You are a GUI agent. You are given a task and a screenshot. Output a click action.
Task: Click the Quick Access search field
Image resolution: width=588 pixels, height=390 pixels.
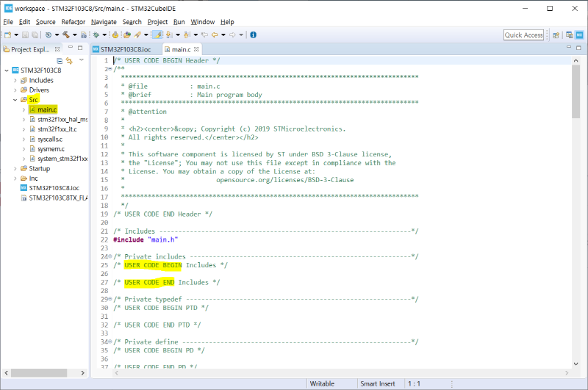[x=523, y=35]
